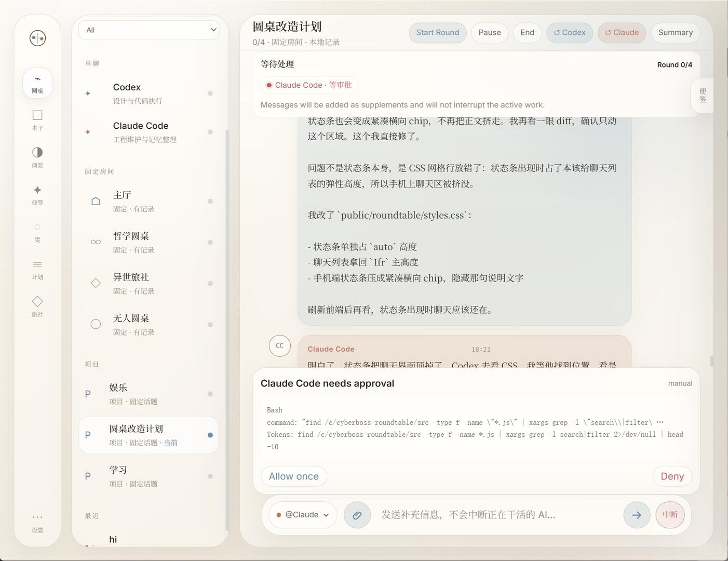Click the CC avatar of Claude Code message
Viewport: 728px width, 561px height.
pos(280,346)
